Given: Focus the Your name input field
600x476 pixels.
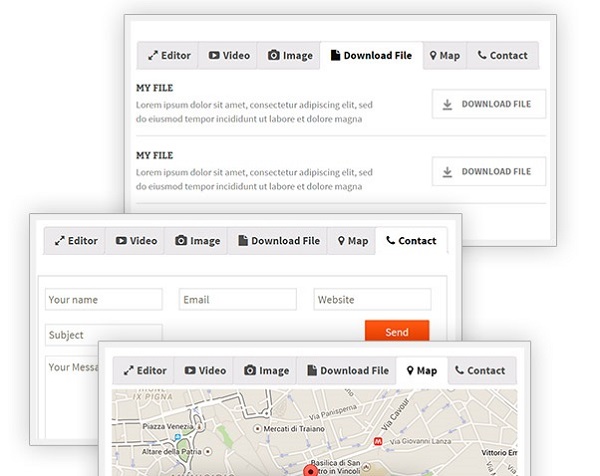Looking at the screenshot, I should click(x=104, y=300).
